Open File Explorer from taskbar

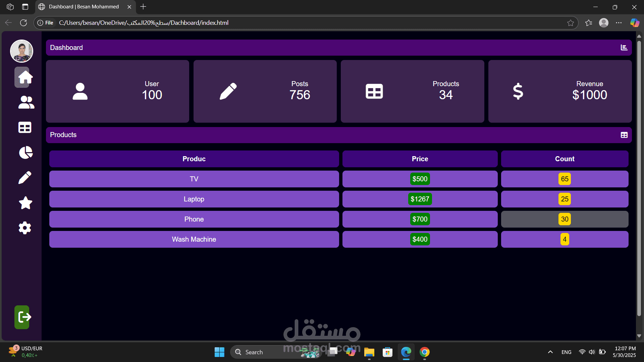pyautogui.click(x=369, y=352)
